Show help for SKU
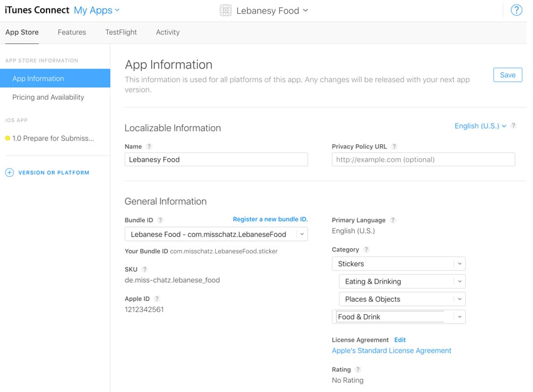 [x=144, y=269]
